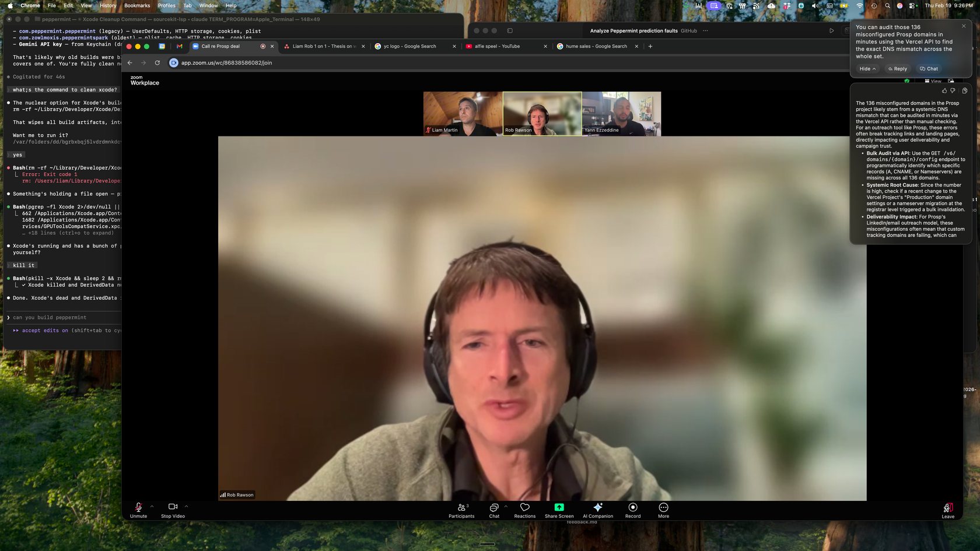Viewport: 980px width, 551px height.
Task: Collapse the suggestion using the Hide control
Action: [867, 68]
